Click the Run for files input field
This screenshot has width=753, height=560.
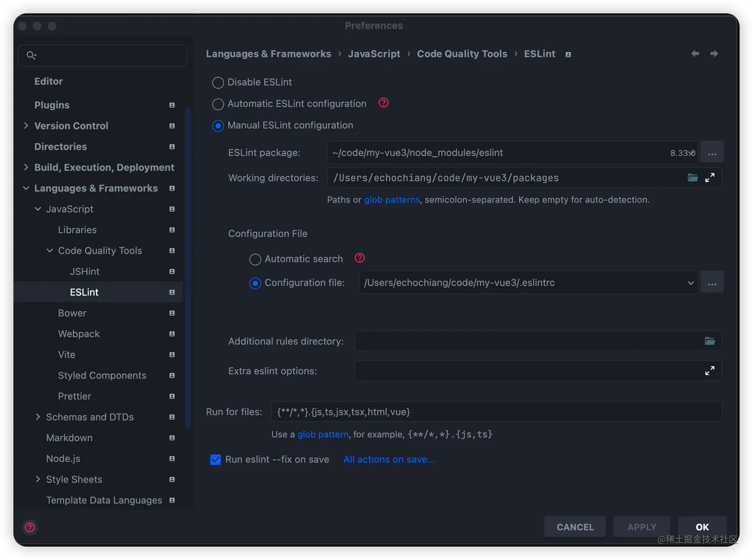click(x=497, y=412)
